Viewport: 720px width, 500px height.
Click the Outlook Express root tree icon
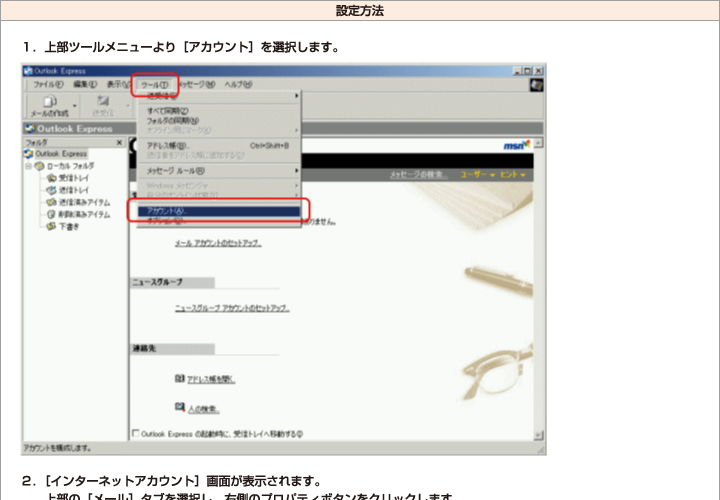(29, 154)
